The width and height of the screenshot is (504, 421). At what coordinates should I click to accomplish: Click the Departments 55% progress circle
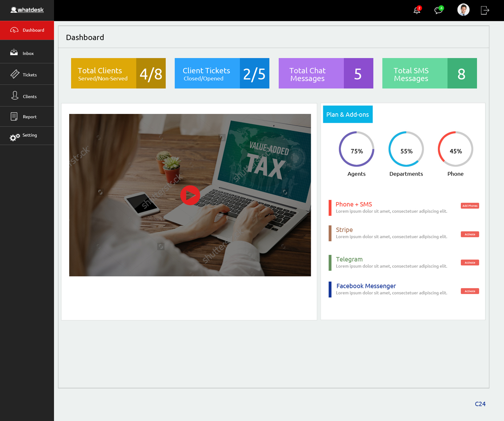coord(406,149)
